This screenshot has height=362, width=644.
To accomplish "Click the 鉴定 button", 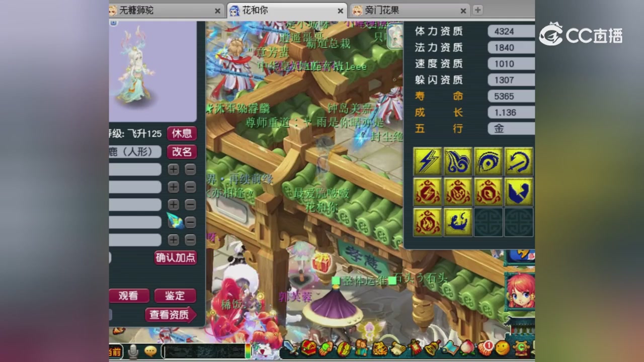I will 175,296.
